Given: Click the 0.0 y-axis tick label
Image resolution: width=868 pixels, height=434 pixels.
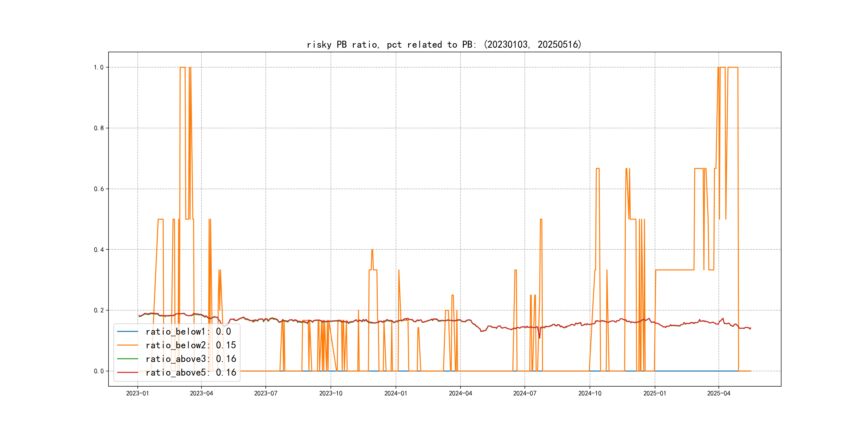Looking at the screenshot, I should click(98, 371).
